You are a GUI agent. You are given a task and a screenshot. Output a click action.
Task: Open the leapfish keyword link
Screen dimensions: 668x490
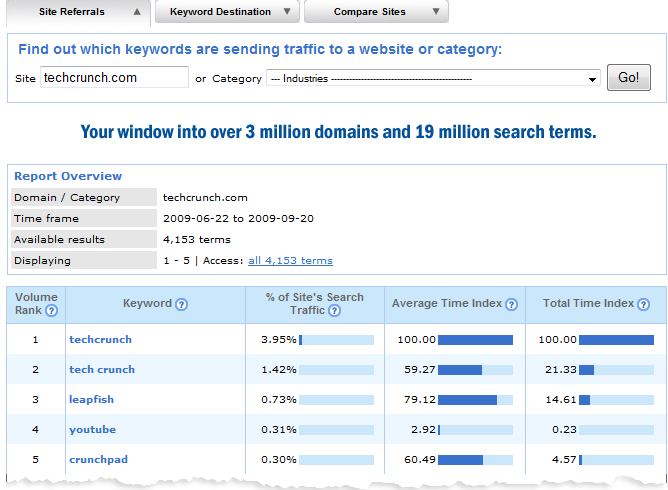pyautogui.click(x=92, y=400)
